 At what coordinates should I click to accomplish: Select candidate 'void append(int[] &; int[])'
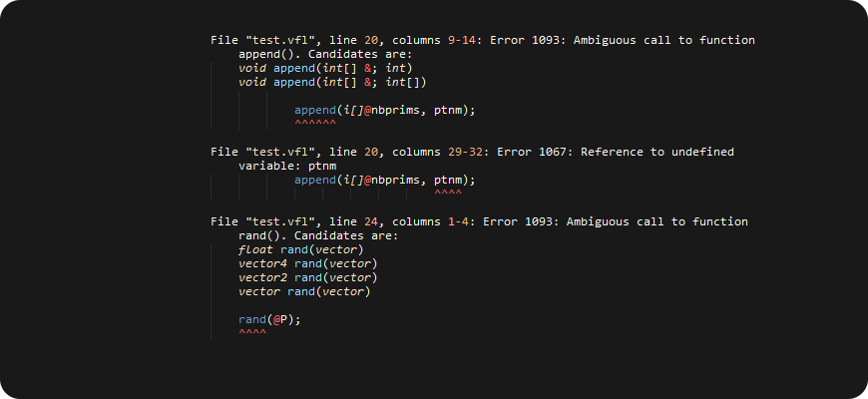[332, 82]
